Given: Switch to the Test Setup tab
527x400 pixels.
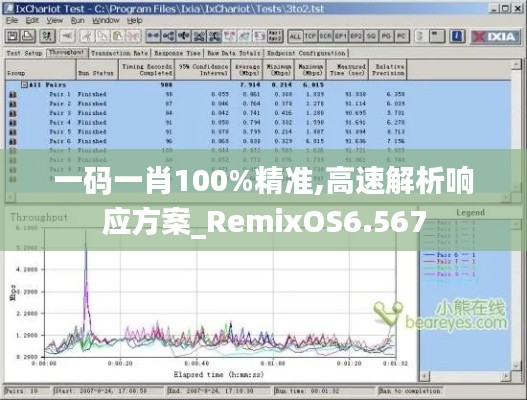Looking at the screenshot, I should coord(25,53).
